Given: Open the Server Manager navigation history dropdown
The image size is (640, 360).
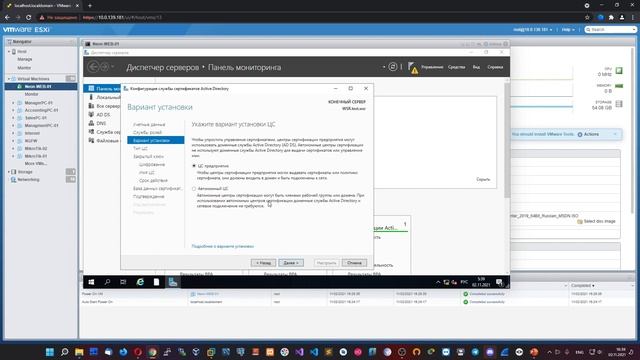Looking at the screenshot, I should pyautogui.click(x=113, y=67).
